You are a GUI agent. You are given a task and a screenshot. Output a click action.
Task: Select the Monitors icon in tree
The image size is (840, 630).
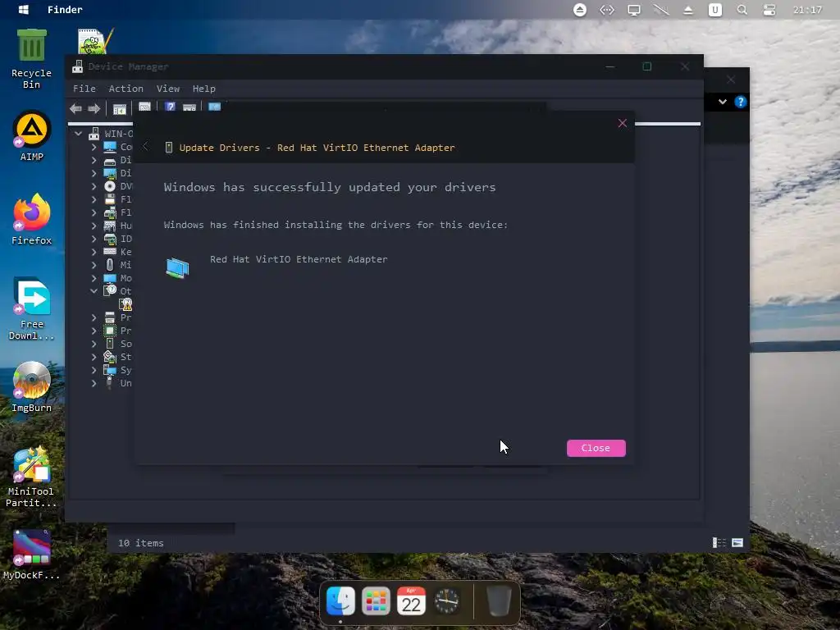pos(110,278)
